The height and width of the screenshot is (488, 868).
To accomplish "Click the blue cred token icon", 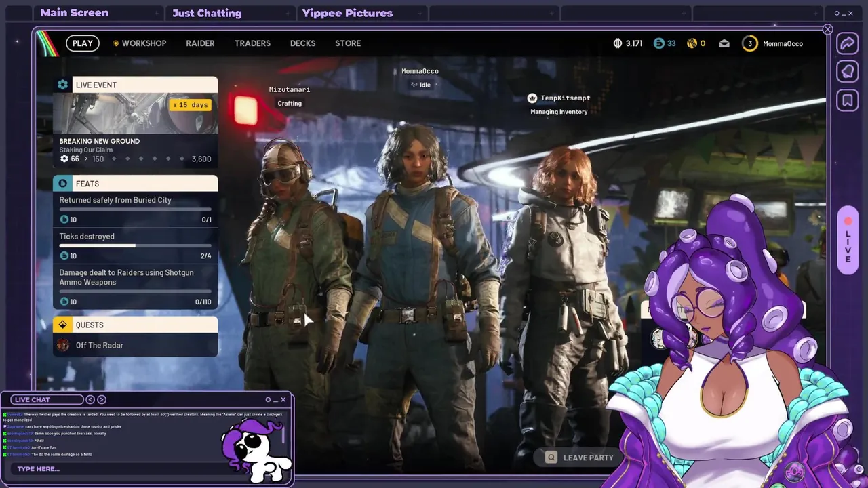I will [658, 43].
